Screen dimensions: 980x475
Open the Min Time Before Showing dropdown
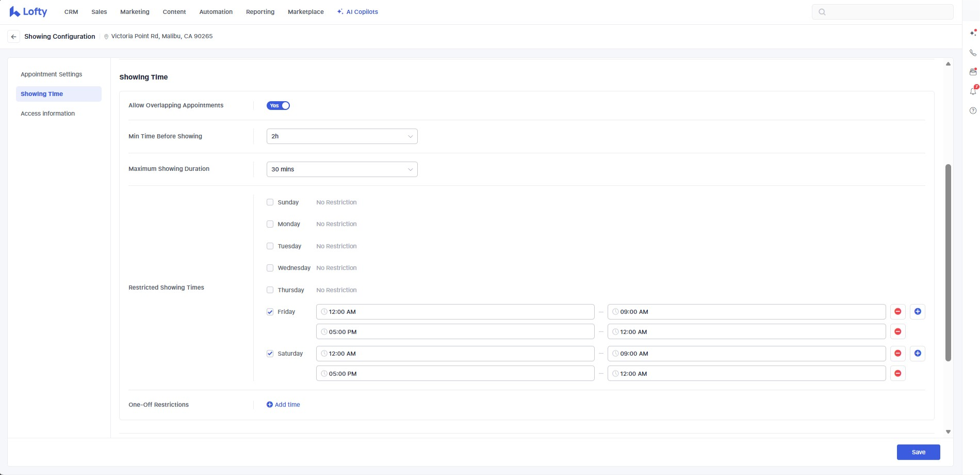pos(341,136)
